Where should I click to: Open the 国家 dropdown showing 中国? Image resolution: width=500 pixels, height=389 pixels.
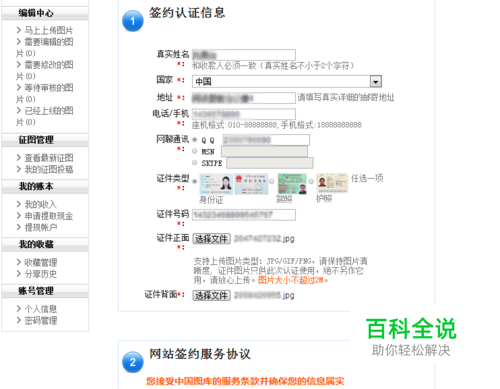[x=287, y=81]
